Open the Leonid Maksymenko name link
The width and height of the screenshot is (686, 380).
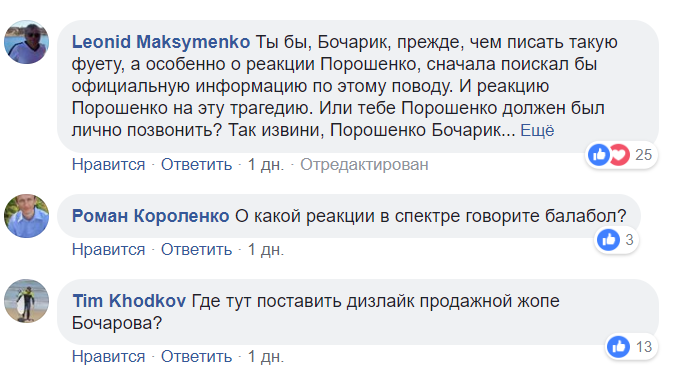click(x=161, y=42)
